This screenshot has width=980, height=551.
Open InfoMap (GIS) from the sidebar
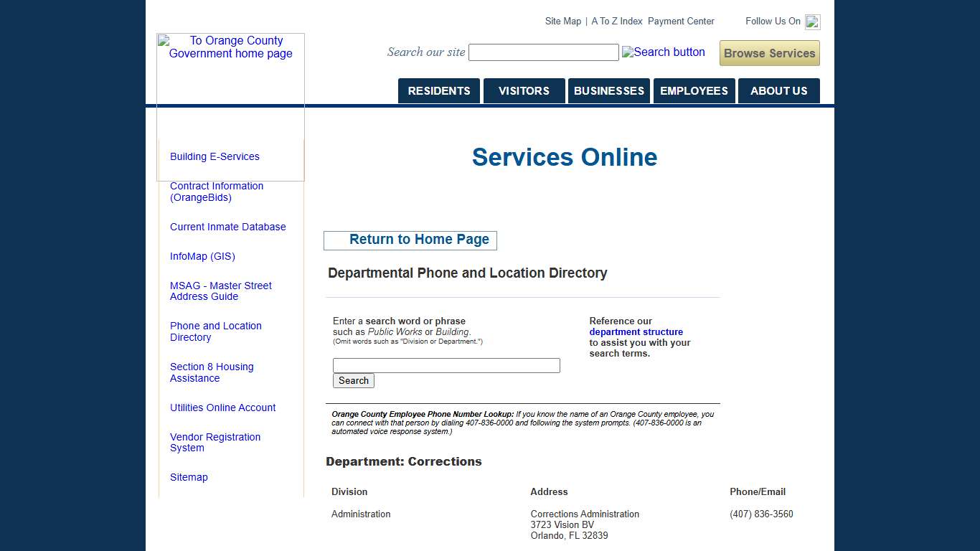pos(202,256)
